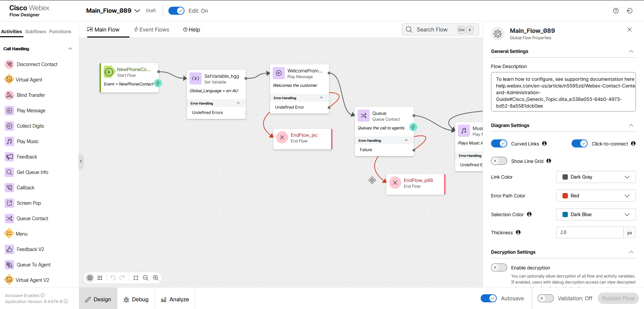Switch to the Subflows tab
Screen dimensions: 644x309
(36, 32)
